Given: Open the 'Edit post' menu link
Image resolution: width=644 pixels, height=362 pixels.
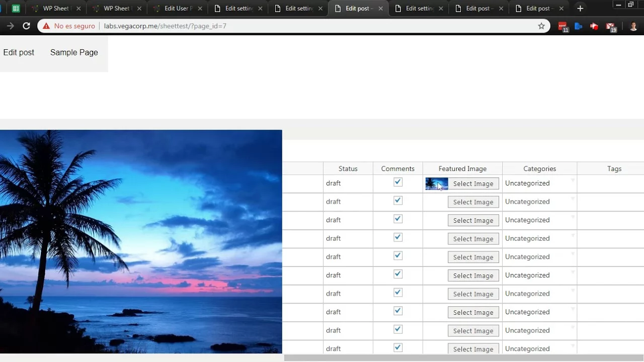Looking at the screenshot, I should (x=19, y=52).
